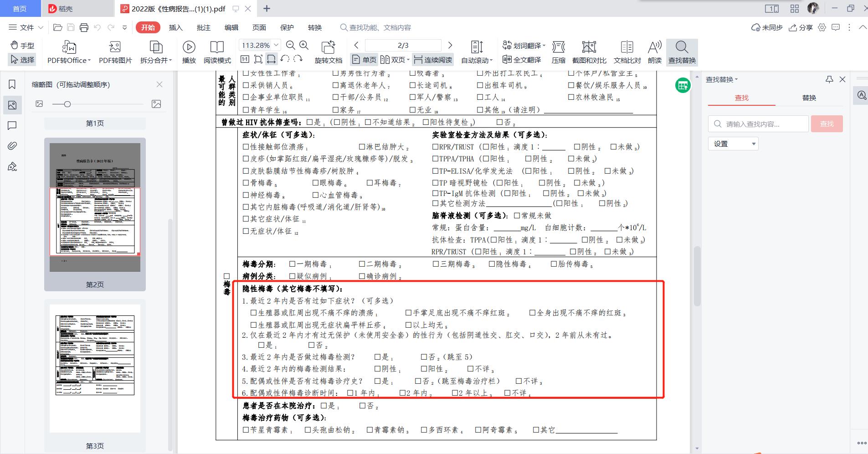
Task: Tick the 疑似病例 checkbox
Action: coord(293,276)
